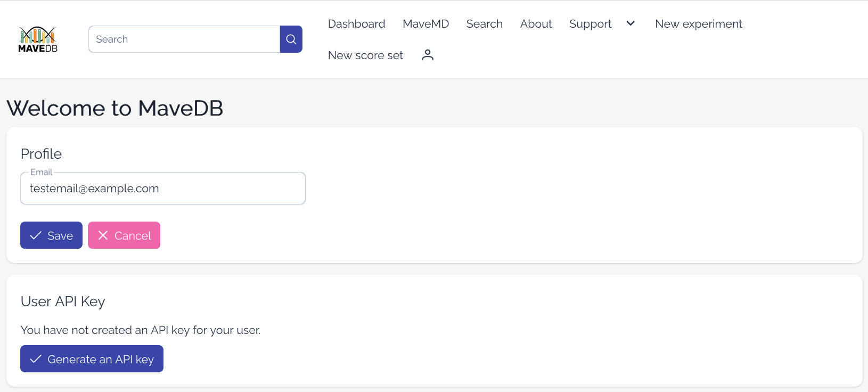This screenshot has width=868, height=392.
Task: Open the user account icon menu
Action: pyautogui.click(x=428, y=55)
